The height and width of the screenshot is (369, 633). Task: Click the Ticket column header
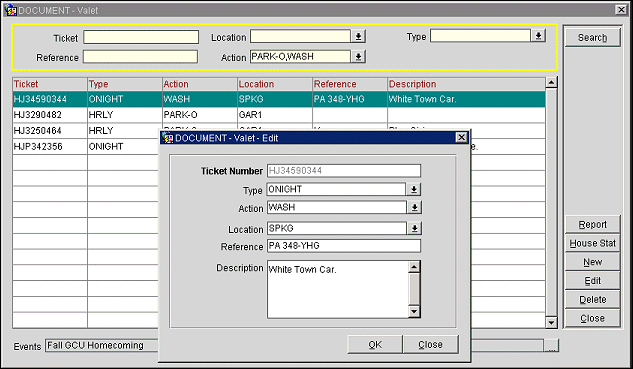click(x=50, y=84)
